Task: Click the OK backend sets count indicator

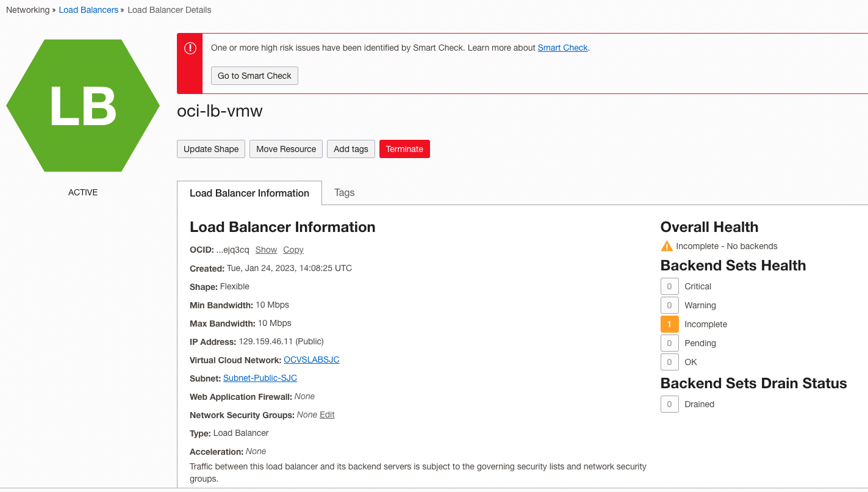Action: tap(669, 361)
